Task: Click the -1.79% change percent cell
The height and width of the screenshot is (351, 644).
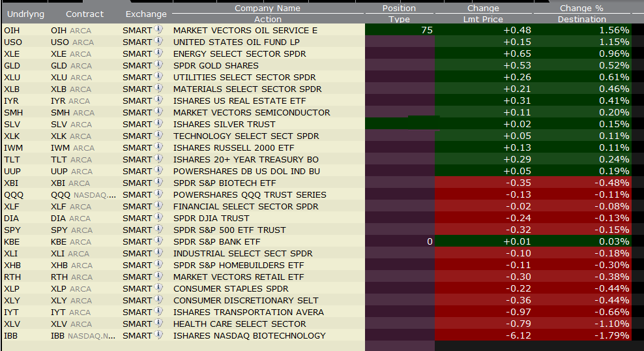Action: click(611, 336)
